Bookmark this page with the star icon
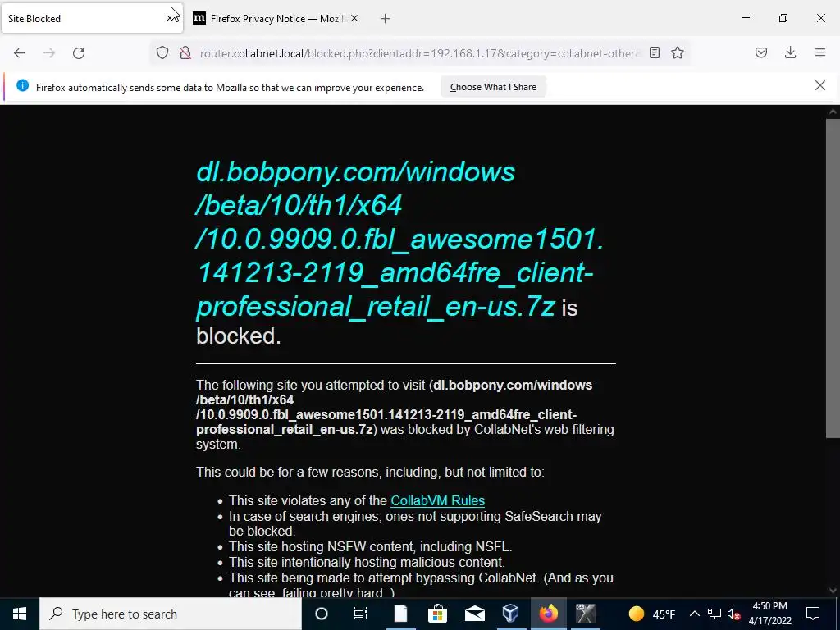The height and width of the screenshot is (630, 840). [678, 52]
